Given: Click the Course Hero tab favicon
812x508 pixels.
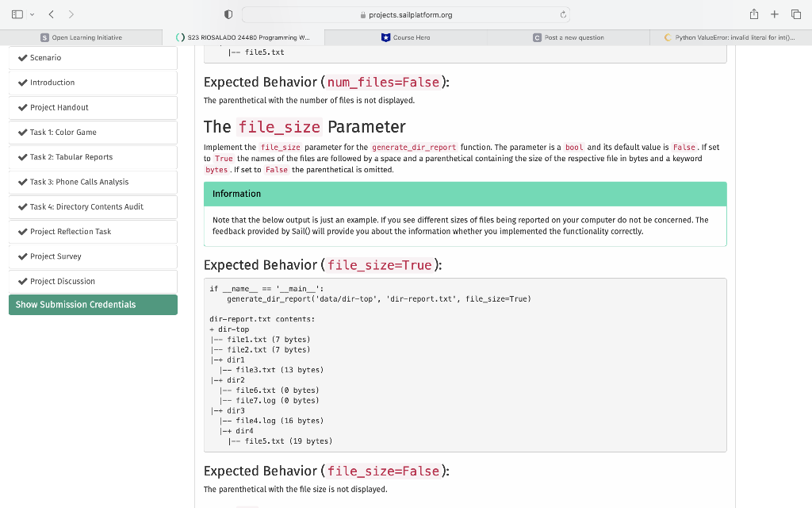Looking at the screenshot, I should point(385,37).
